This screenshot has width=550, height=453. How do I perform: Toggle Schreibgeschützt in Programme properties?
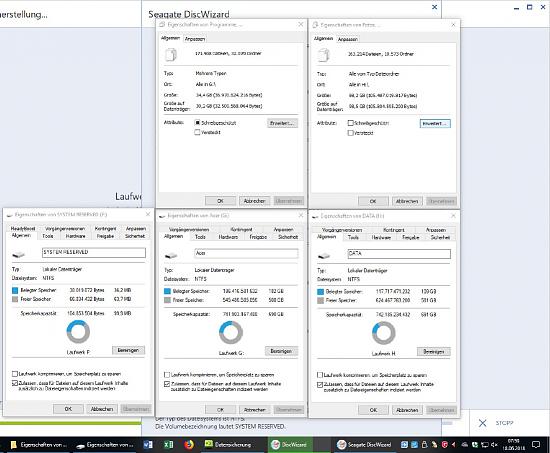tap(197, 123)
